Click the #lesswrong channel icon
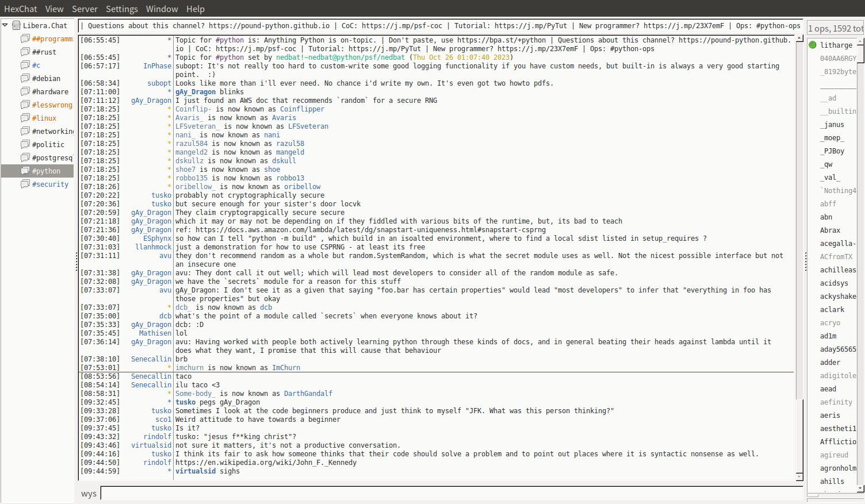This screenshot has width=865, height=504. 25,105
